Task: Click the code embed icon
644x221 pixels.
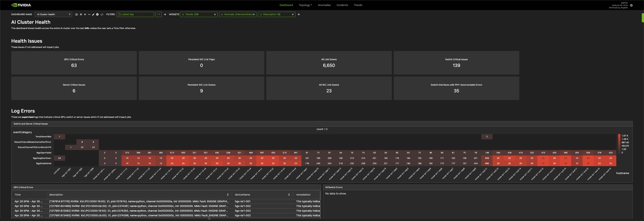Action: (x=102, y=14)
